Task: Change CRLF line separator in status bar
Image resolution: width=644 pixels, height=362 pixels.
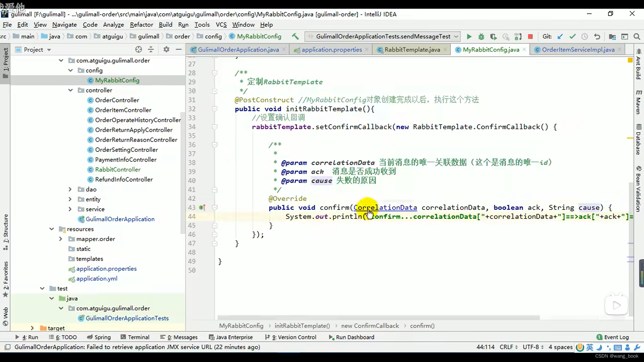Action: [508, 347]
